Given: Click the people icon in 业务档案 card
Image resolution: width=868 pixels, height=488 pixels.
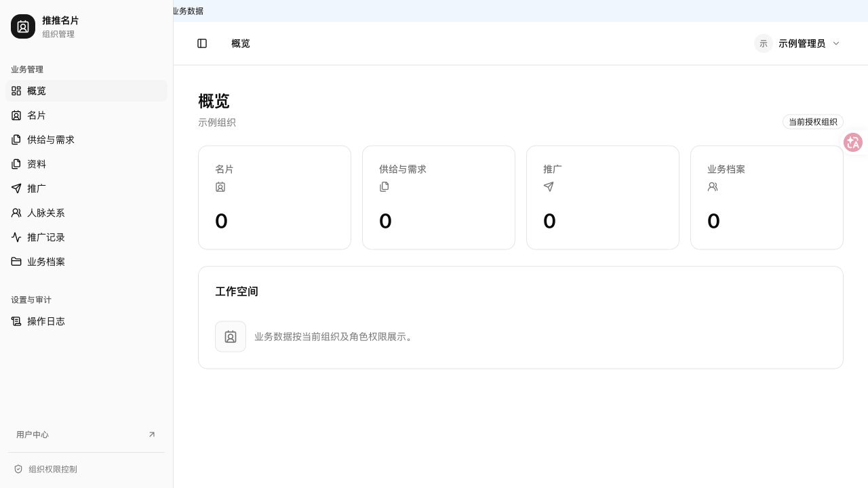Looking at the screenshot, I should click(x=713, y=187).
